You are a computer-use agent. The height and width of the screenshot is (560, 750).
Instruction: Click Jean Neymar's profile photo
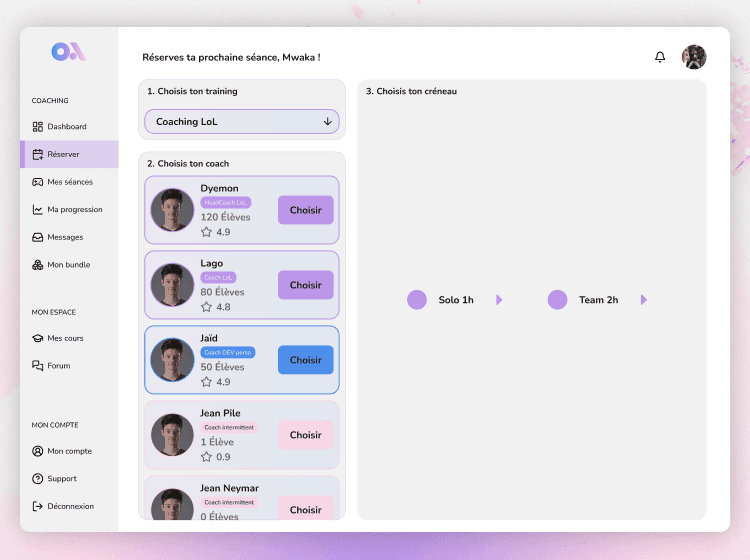coord(172,504)
